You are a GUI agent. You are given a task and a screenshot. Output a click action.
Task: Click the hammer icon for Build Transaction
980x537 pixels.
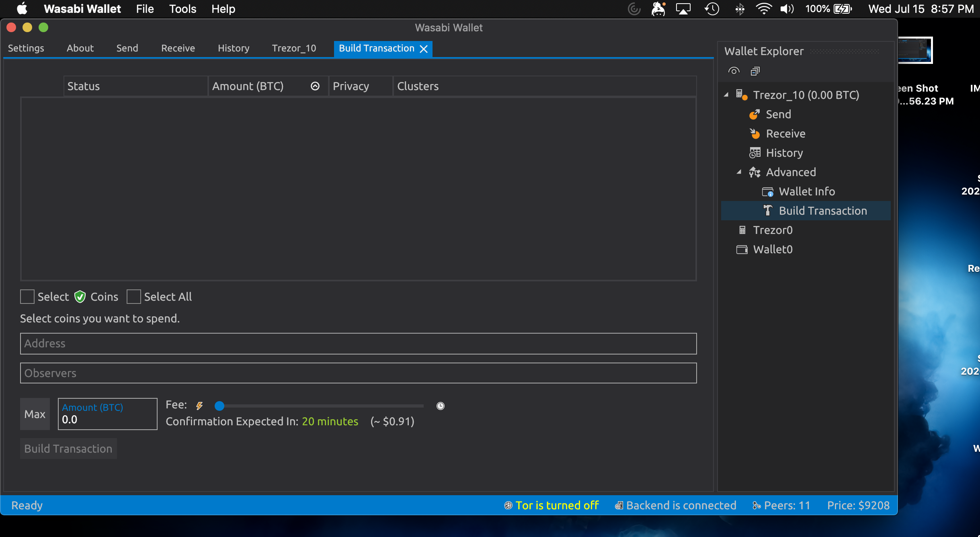[x=767, y=211]
